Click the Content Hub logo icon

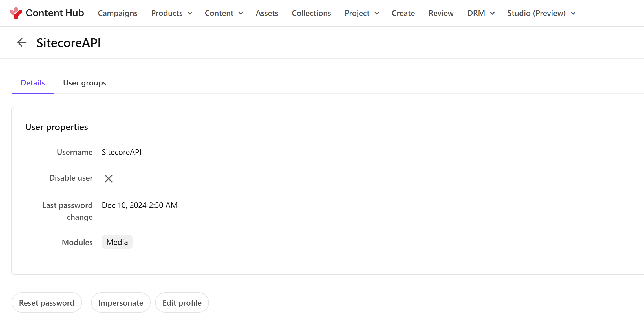pos(16,13)
